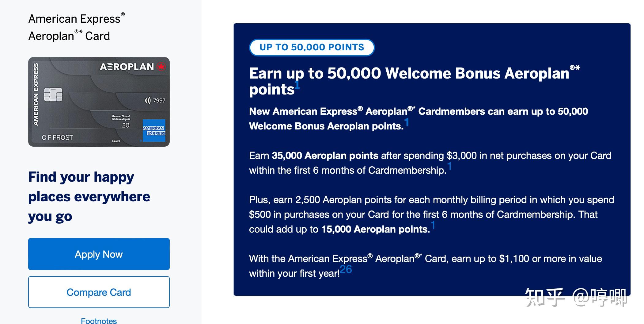Click the Compare Card button
The width and height of the screenshot is (644, 324).
[99, 292]
